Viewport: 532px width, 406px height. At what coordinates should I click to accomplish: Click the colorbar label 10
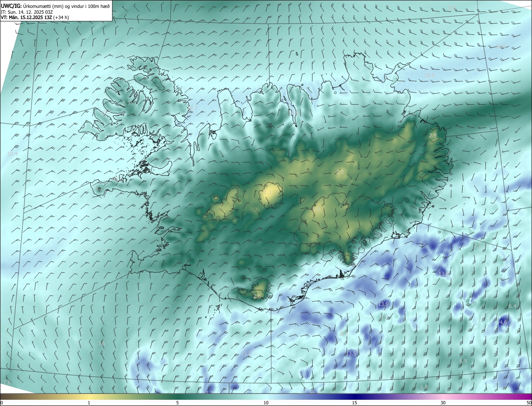[x=266, y=403]
